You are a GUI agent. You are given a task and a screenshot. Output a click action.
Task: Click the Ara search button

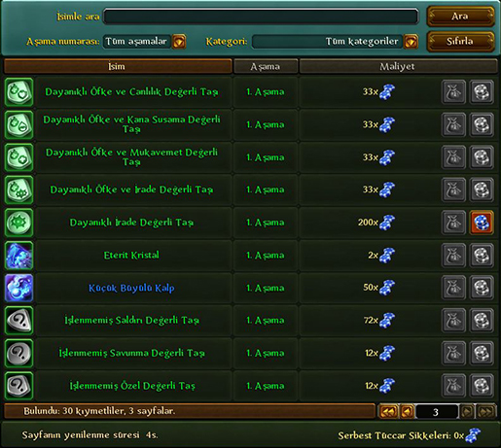point(460,16)
